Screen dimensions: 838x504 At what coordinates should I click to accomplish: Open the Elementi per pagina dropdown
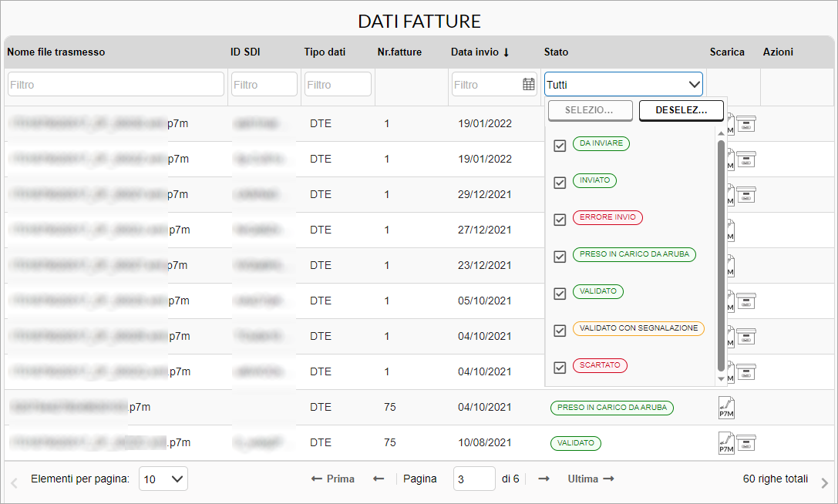[x=163, y=479]
